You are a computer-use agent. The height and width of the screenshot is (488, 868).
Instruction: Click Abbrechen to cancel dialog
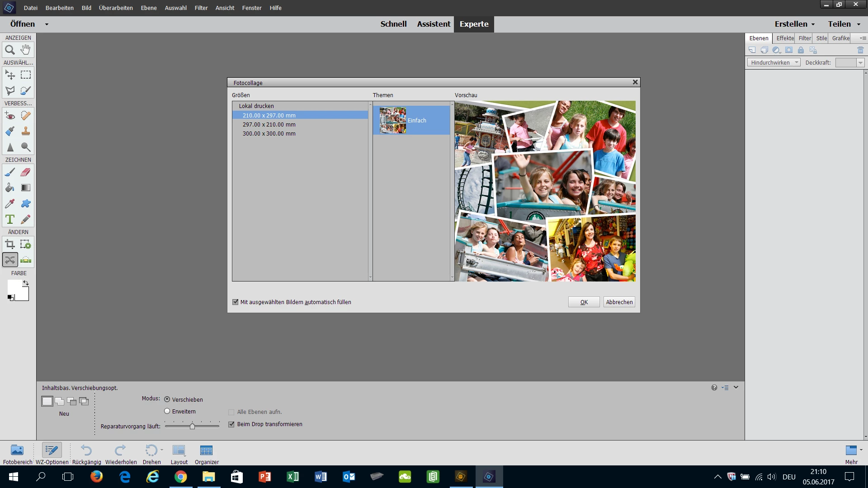(x=619, y=302)
